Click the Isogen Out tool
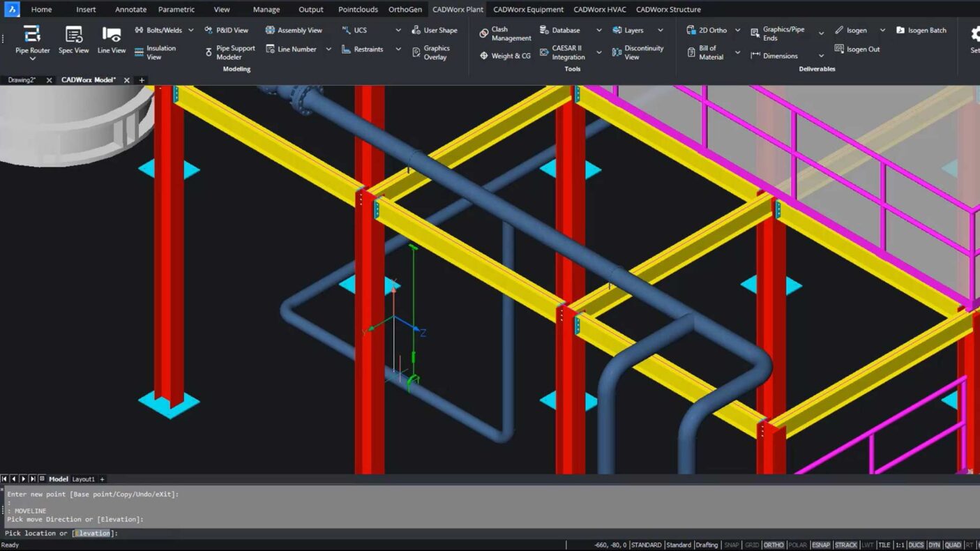This screenshot has width=980, height=551. point(857,49)
